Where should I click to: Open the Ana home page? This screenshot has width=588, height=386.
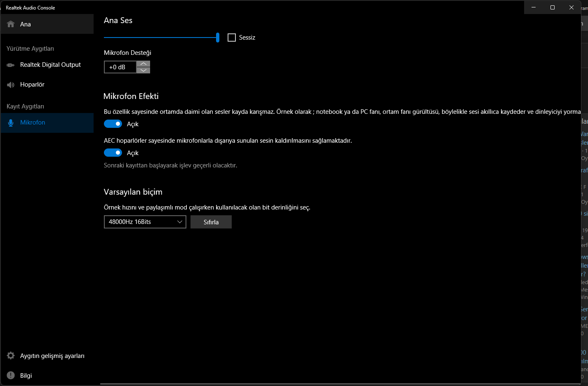[x=47, y=24]
